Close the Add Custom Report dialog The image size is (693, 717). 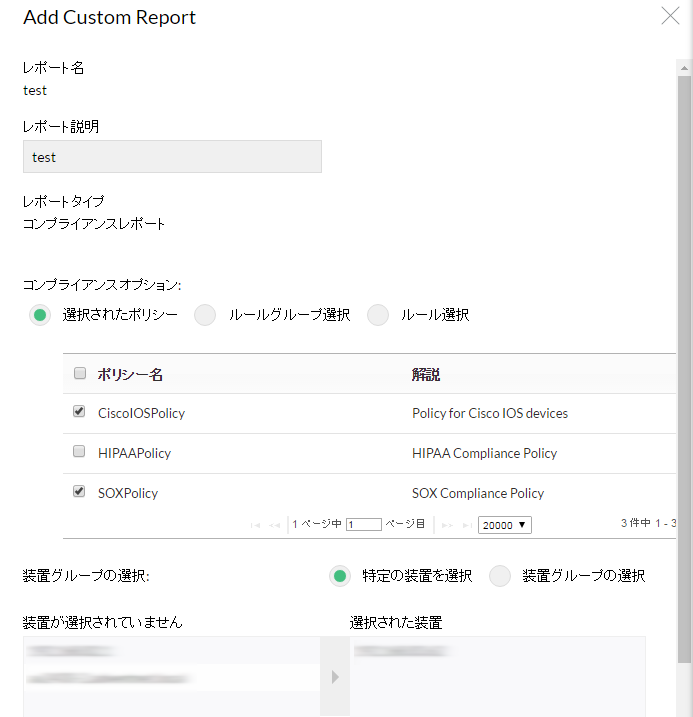pos(670,16)
